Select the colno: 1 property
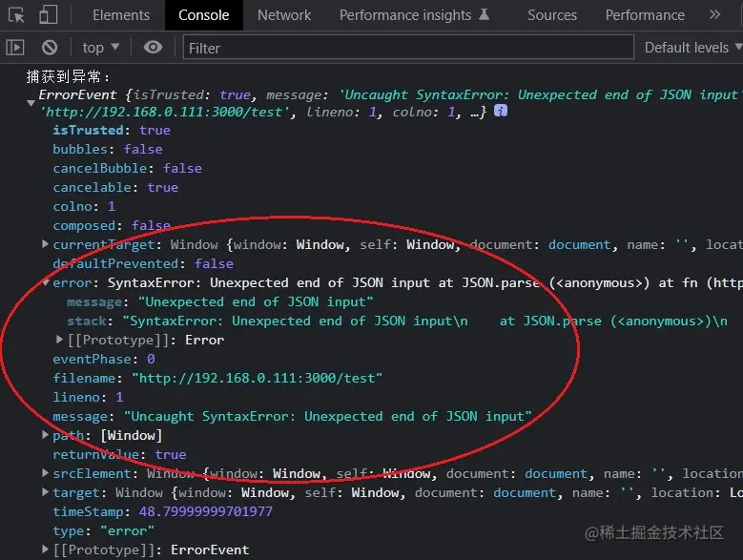743x560 pixels. (84, 207)
